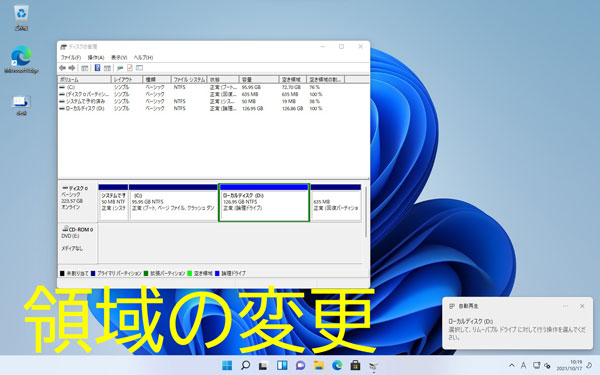Select the ローカルディスク (D:) partition block
Viewport: 600px width, 375px height.
pyautogui.click(x=264, y=202)
